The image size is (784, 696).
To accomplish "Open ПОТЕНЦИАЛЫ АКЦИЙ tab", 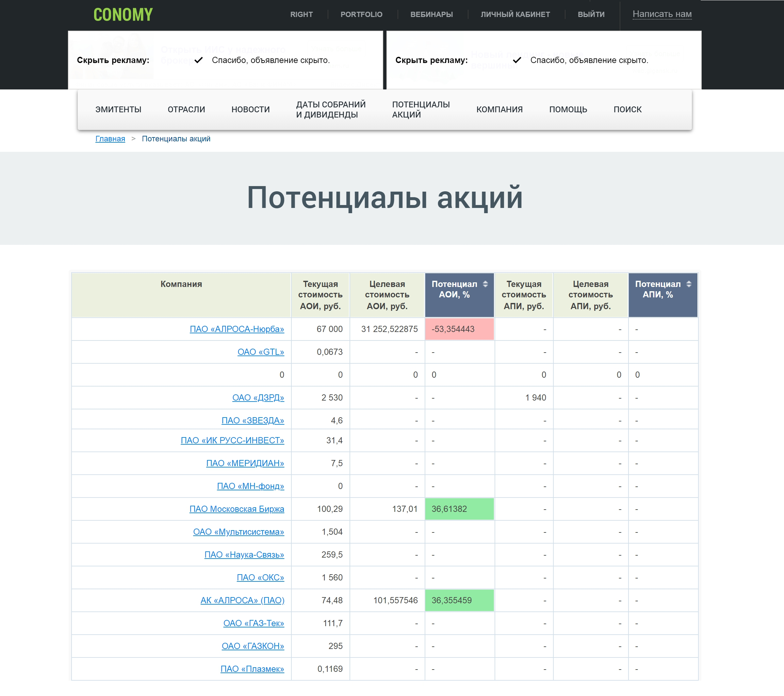I will coord(421,110).
